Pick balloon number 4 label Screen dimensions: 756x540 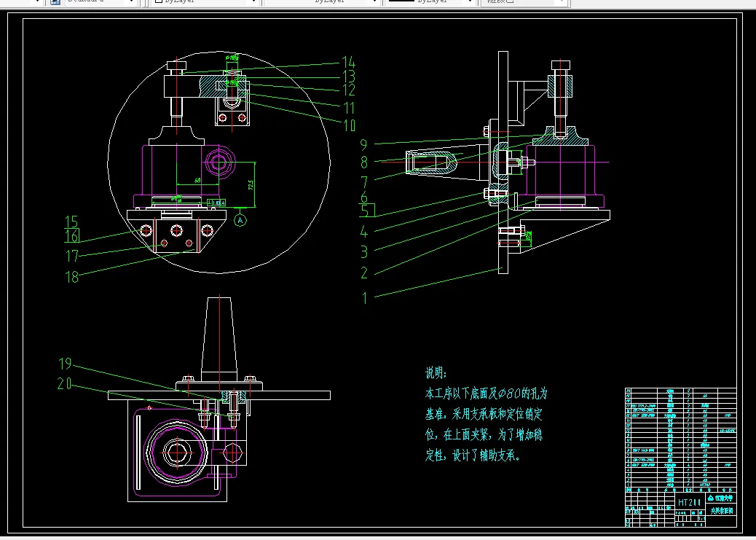tap(364, 232)
